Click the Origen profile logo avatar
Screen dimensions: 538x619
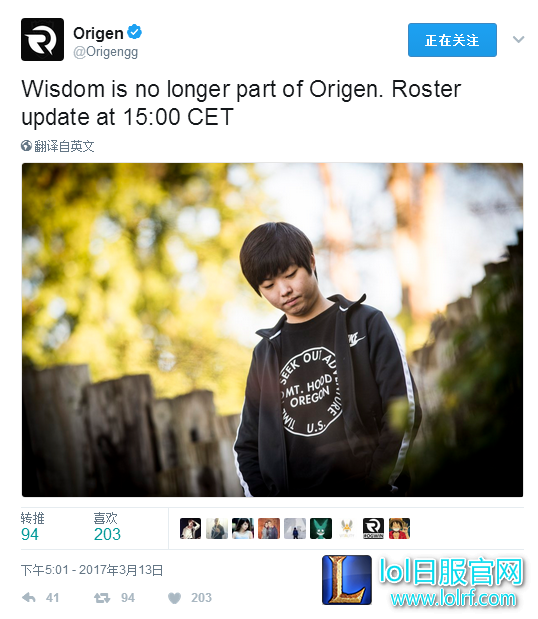(42, 39)
